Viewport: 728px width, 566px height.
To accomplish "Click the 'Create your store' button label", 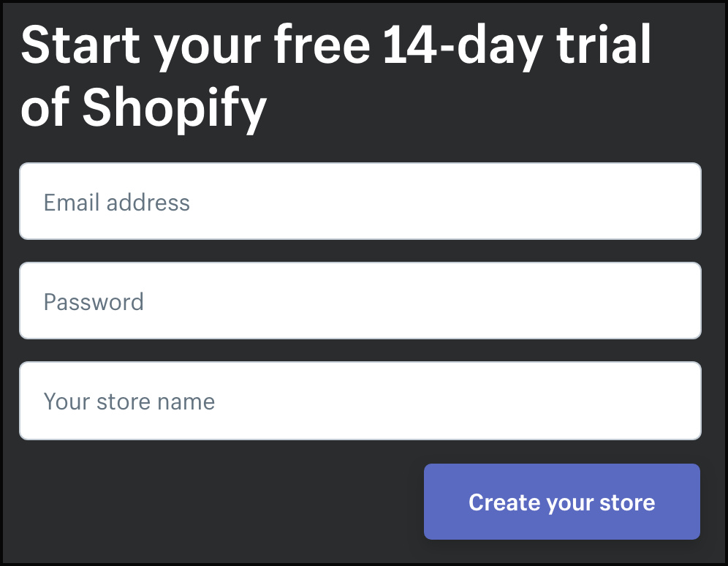I will pyautogui.click(x=561, y=502).
